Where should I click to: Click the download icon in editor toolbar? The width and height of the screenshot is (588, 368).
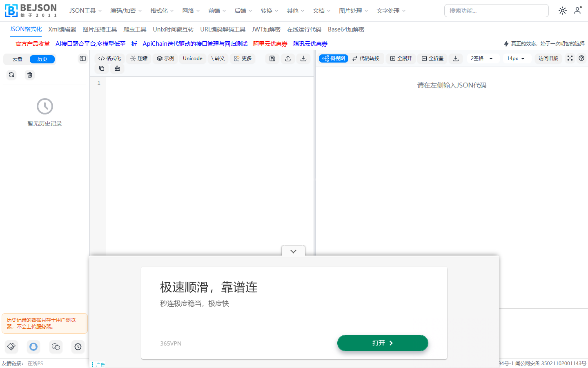point(303,58)
